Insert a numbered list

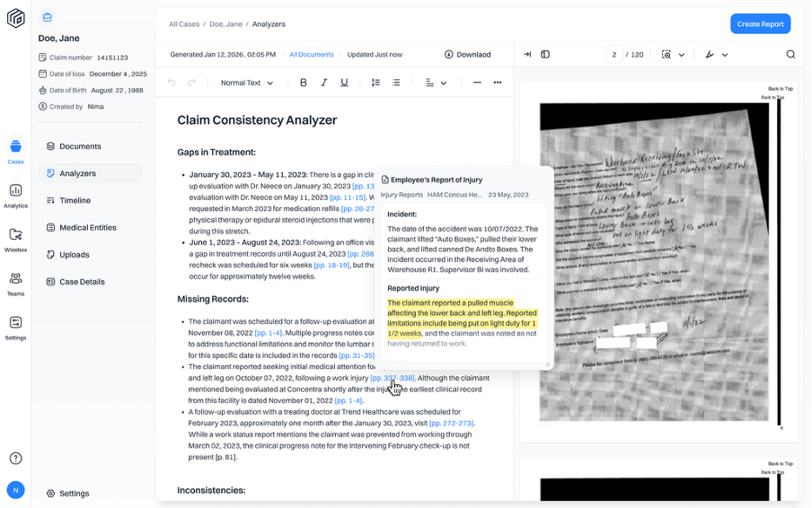(x=376, y=83)
